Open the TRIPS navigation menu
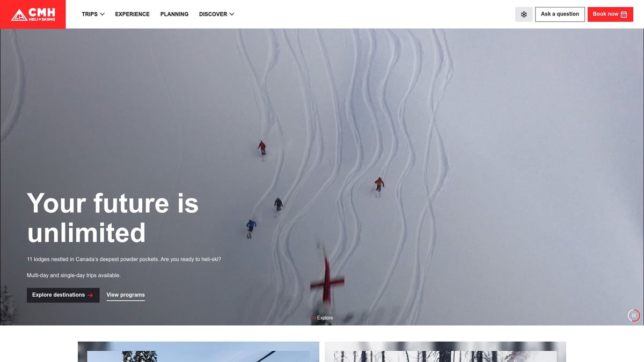The image size is (644, 362). pyautogui.click(x=90, y=14)
